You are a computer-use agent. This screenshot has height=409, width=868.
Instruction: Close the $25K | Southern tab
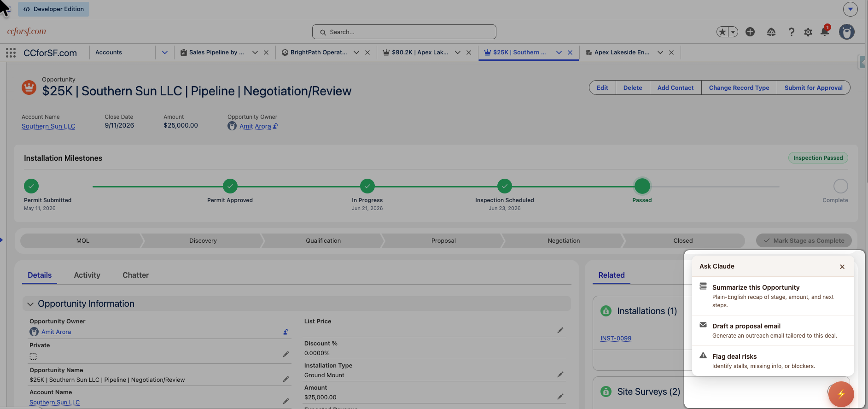pos(570,53)
